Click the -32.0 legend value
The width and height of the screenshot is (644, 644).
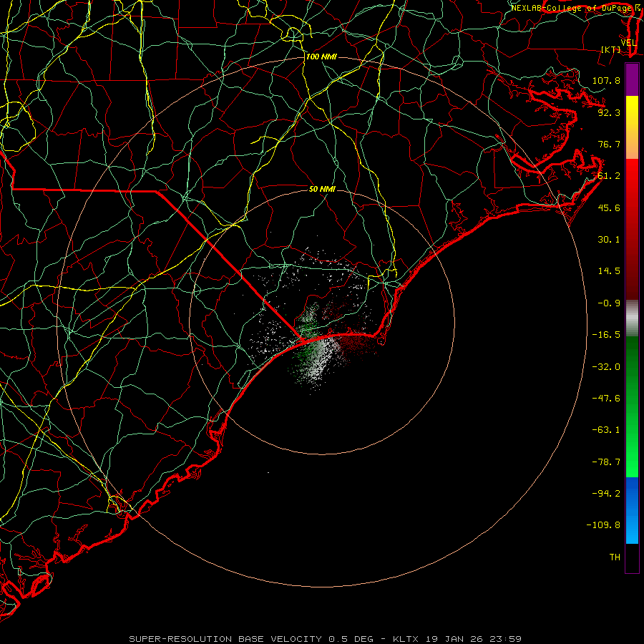coord(606,367)
